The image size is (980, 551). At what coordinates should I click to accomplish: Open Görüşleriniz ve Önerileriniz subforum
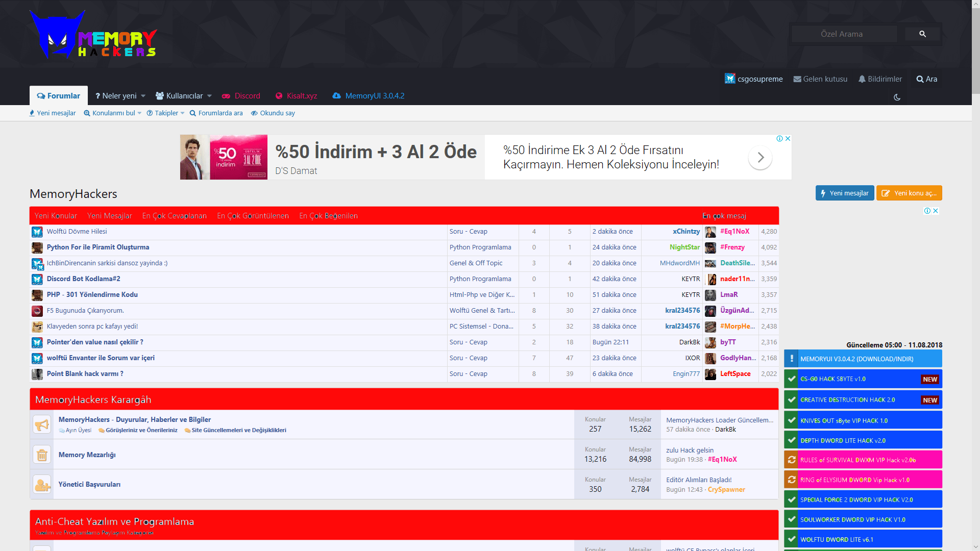(x=141, y=430)
